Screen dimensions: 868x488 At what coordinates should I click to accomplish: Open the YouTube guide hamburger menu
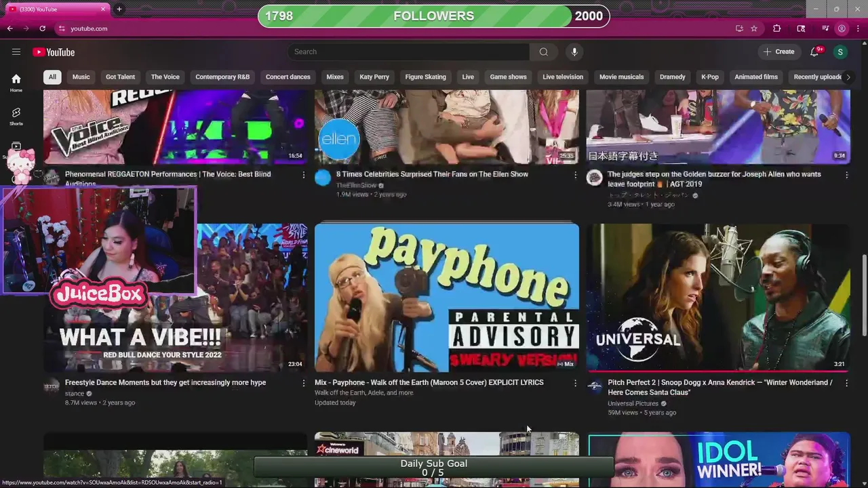coord(16,52)
